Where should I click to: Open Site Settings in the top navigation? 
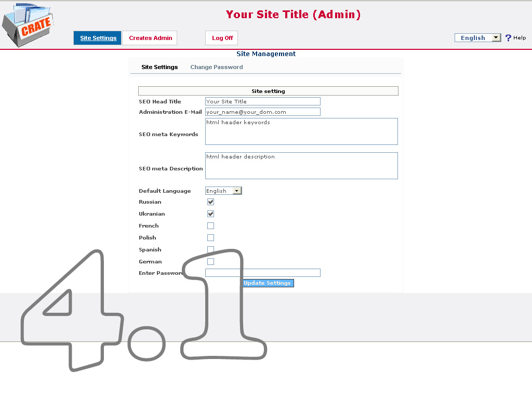pyautogui.click(x=98, y=38)
